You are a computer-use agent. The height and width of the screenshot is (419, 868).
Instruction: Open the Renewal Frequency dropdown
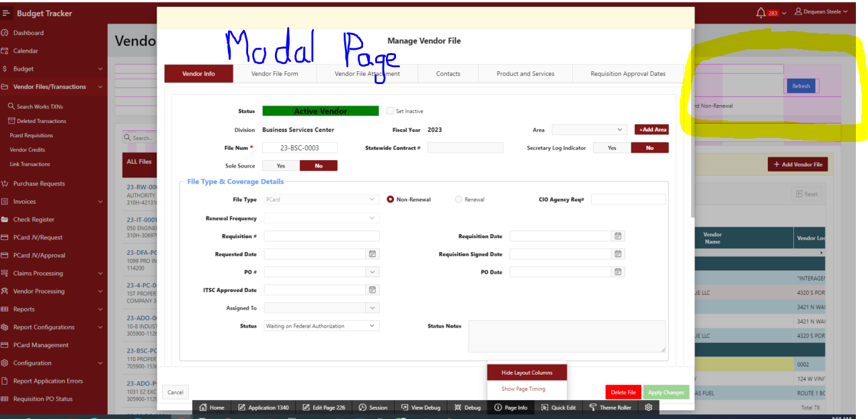321,218
